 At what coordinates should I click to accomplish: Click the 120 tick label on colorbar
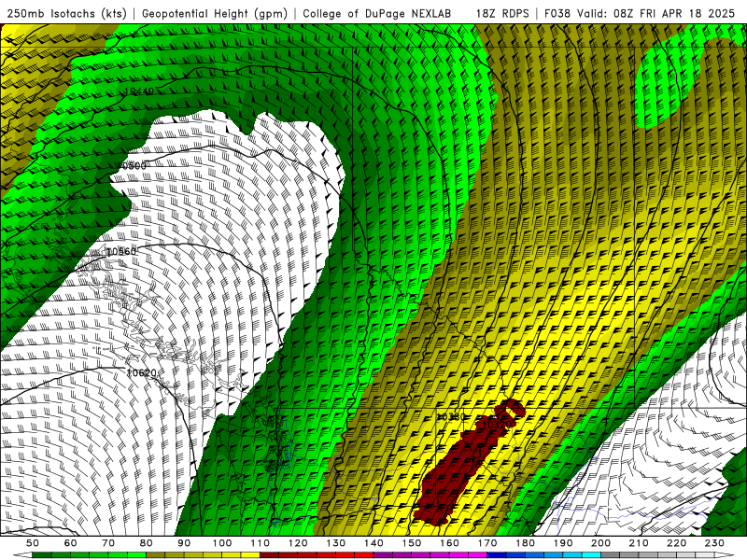point(298,543)
